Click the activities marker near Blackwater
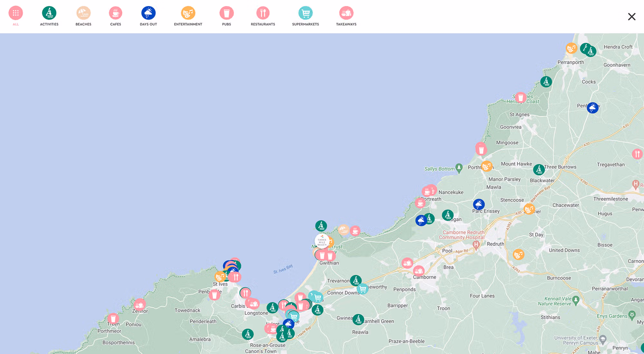 (539, 170)
